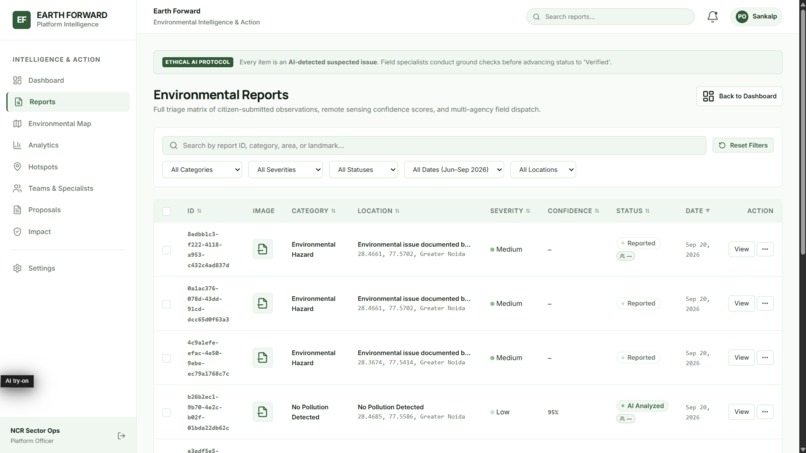Sort by Confidence column arrows
The image size is (806, 453).
pyautogui.click(x=597, y=211)
